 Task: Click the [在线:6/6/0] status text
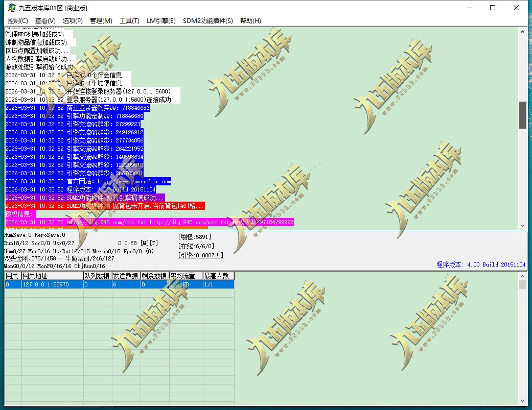click(x=196, y=246)
